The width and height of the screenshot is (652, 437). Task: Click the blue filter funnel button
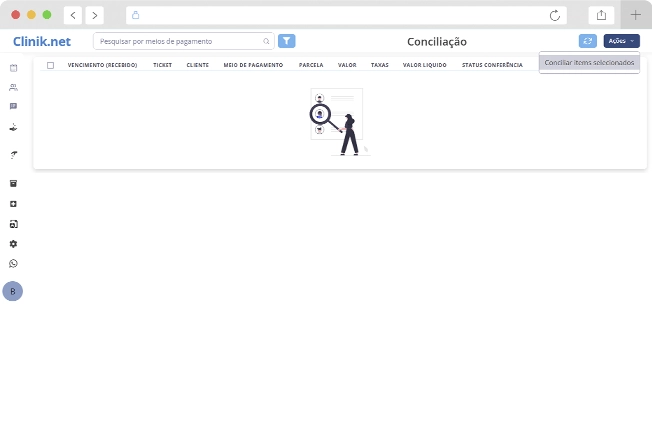pos(287,41)
